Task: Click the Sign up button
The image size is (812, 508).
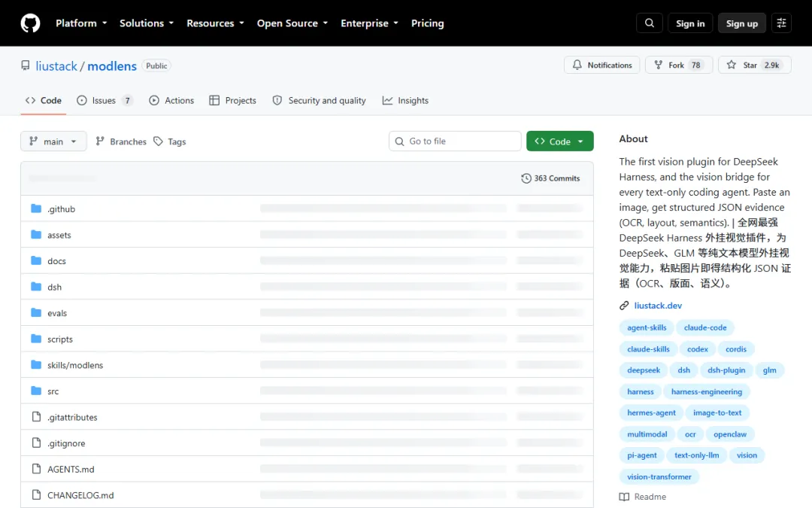Action: coord(741,23)
